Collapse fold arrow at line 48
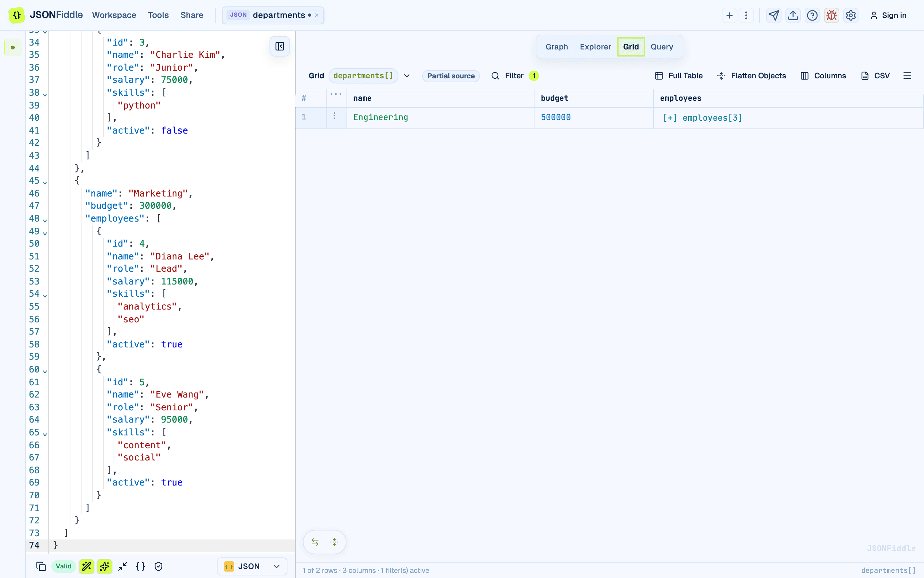The image size is (924, 578). [45, 221]
